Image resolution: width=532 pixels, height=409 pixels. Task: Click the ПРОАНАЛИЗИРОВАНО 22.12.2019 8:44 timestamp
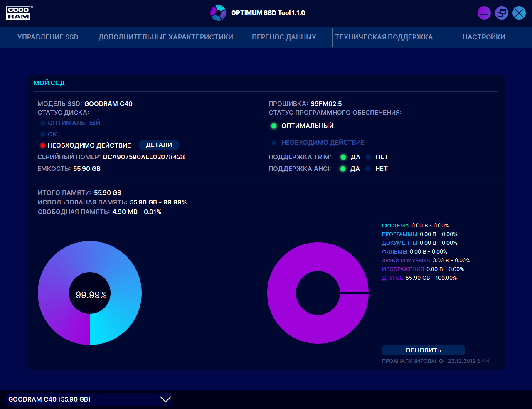436,361
